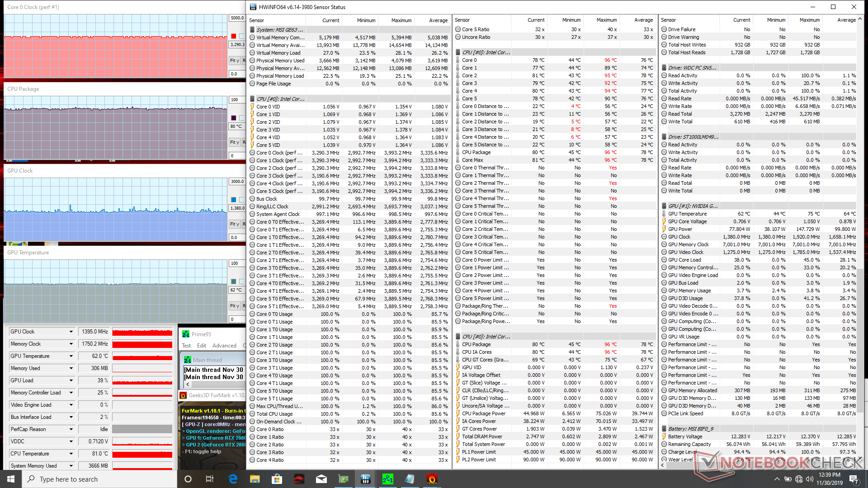Image resolution: width=868 pixels, height=488 pixels.
Task: Pick the blue GPU Clock color swatch
Action: pyautogui.click(x=234, y=200)
